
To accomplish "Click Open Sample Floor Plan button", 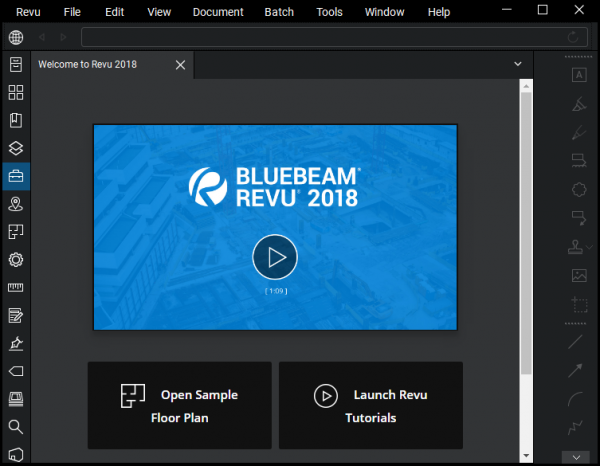I will [179, 406].
